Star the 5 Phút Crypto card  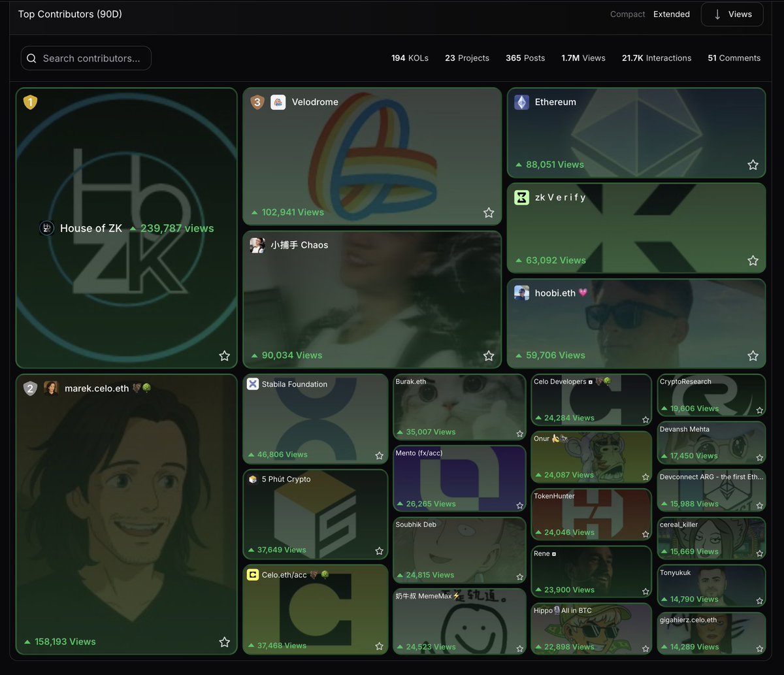pyautogui.click(x=379, y=551)
